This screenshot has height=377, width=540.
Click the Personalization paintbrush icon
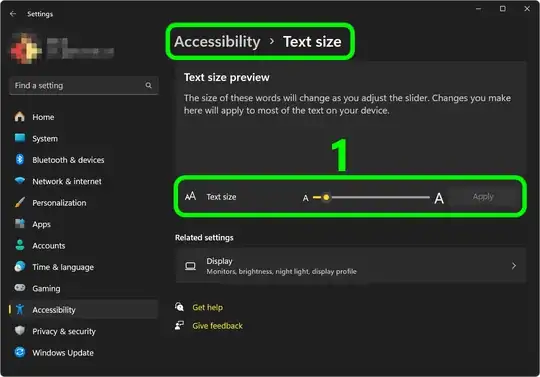pos(20,202)
